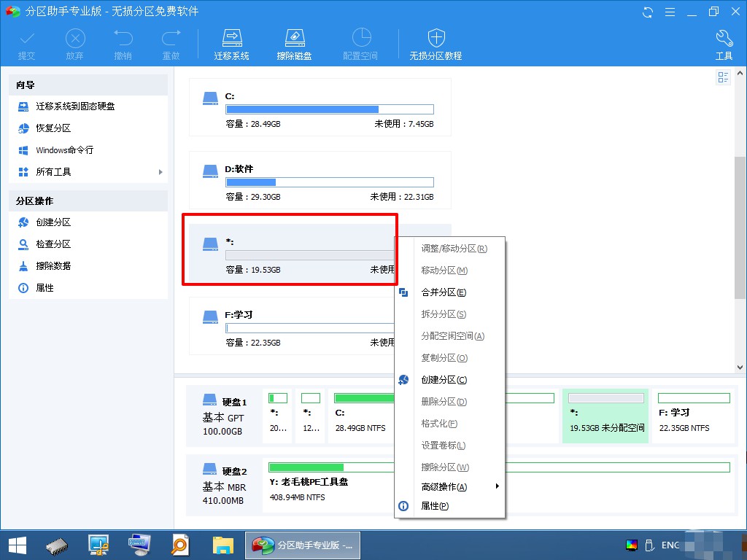The width and height of the screenshot is (747, 560).
Task: Select the 19.53GB 未分配空间 block
Action: coord(605,416)
